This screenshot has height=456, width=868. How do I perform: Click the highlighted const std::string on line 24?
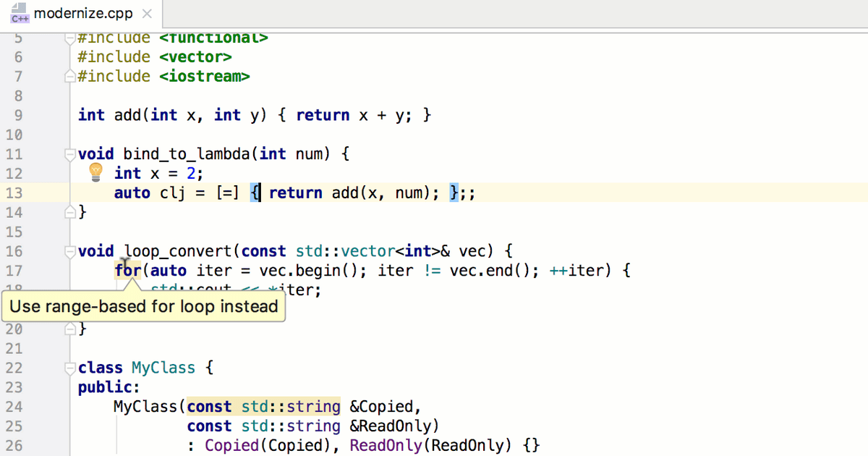point(263,407)
